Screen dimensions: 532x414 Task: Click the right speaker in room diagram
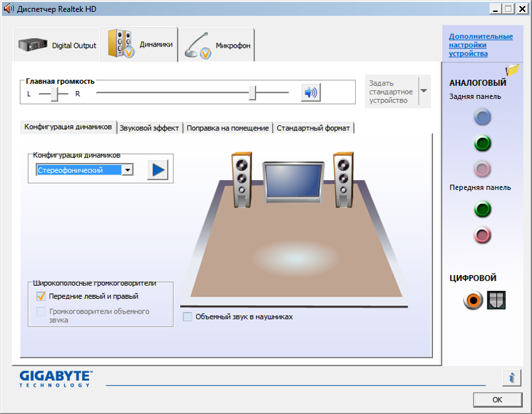(344, 179)
